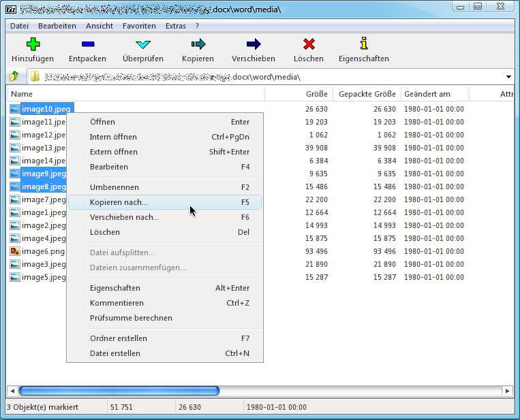This screenshot has height=420, width=520.
Task: Click file icon of image10.jpeg
Action: (14, 109)
